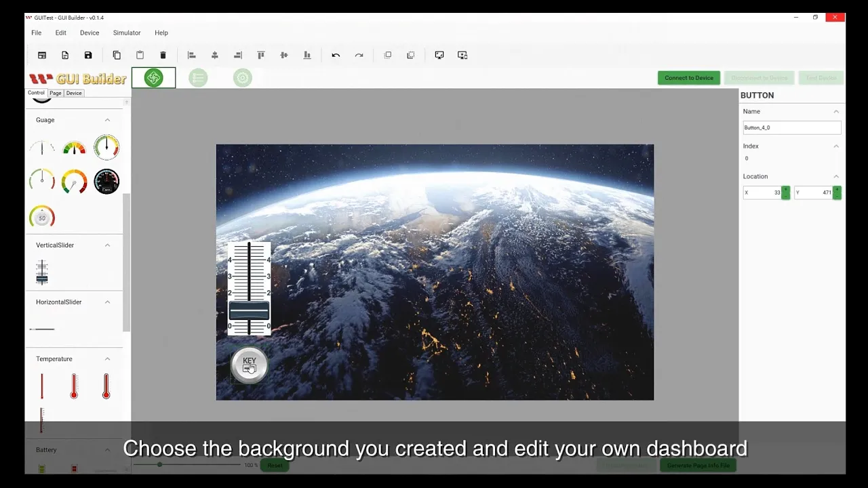The image size is (868, 488).
Task: Collapse the HorizontalSlider section
Action: click(x=107, y=302)
